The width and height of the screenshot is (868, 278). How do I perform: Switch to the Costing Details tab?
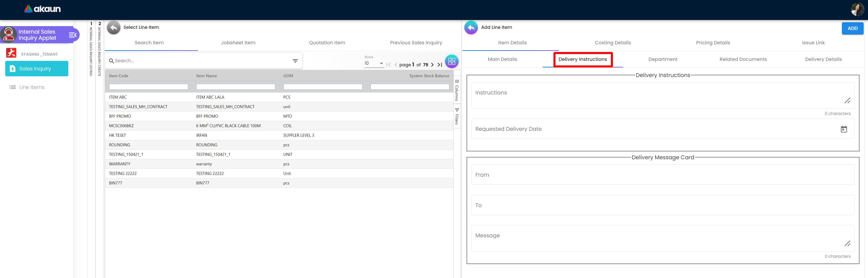tap(612, 43)
